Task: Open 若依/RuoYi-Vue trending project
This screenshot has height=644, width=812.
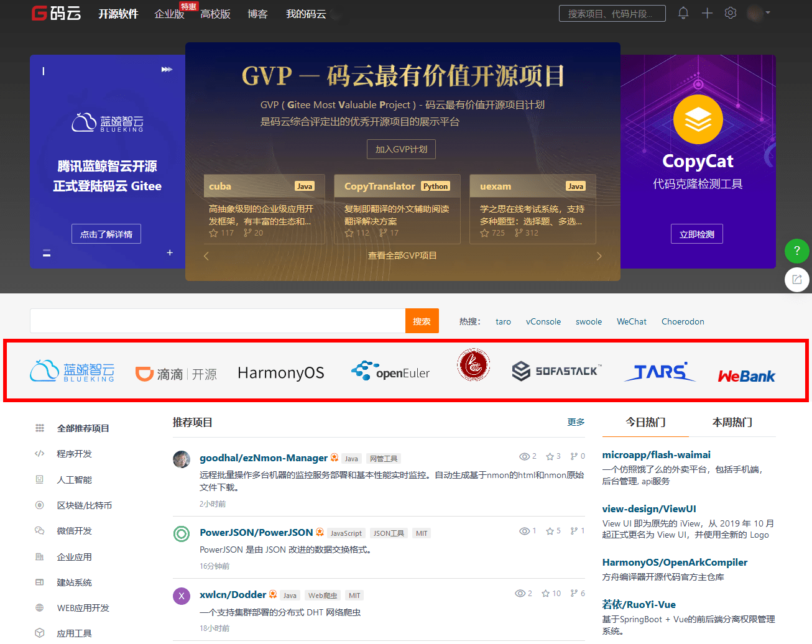Action: pyautogui.click(x=639, y=604)
